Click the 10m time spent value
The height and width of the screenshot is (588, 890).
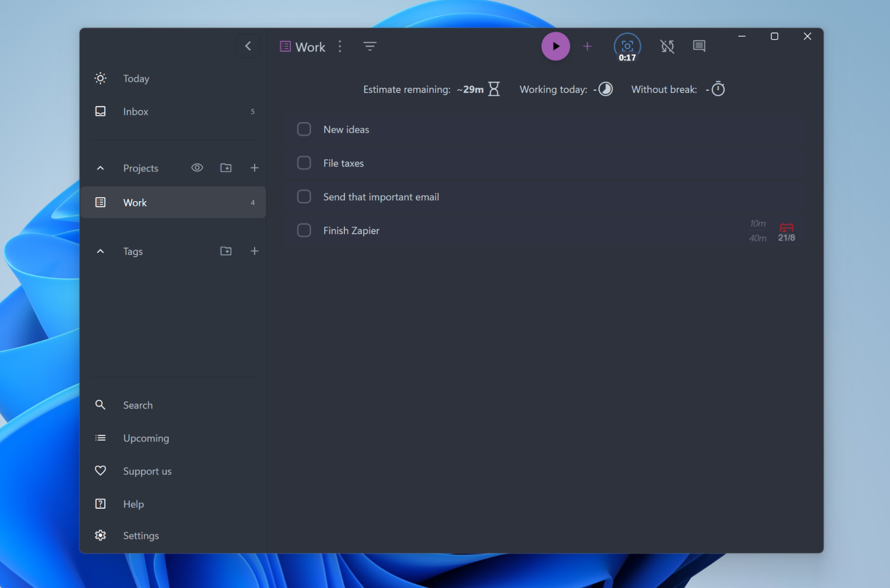pos(757,223)
